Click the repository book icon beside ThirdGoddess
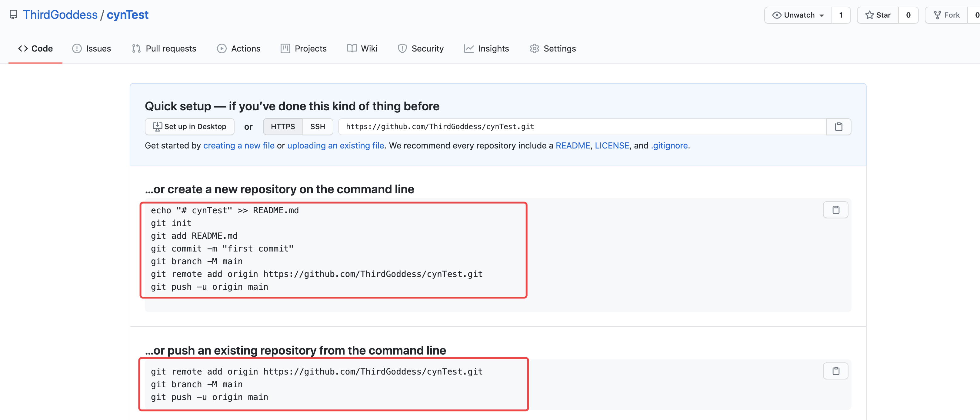This screenshot has height=420, width=980. pyautogui.click(x=13, y=15)
